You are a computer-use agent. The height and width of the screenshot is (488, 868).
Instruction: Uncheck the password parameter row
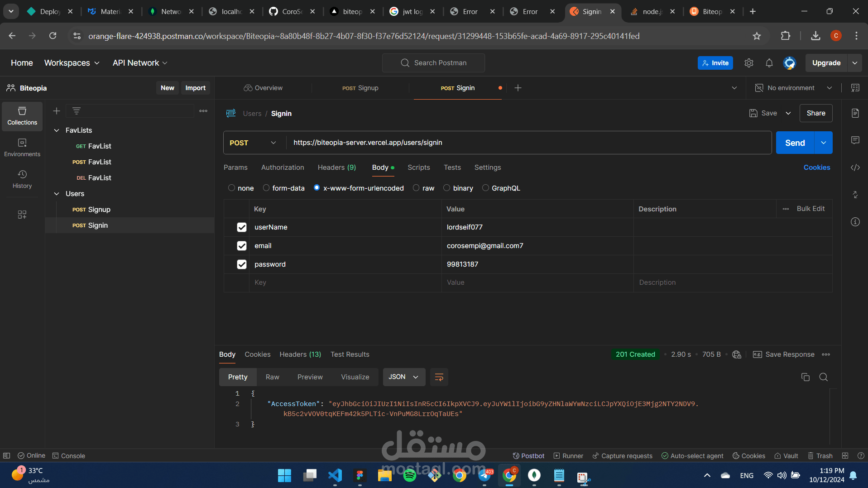(242, 264)
